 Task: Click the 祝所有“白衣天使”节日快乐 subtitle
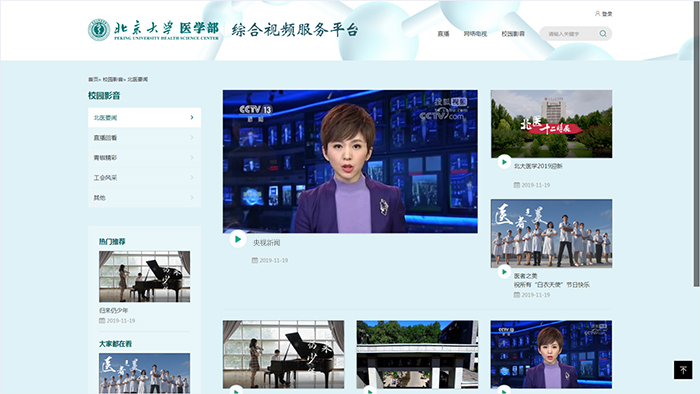pos(551,285)
